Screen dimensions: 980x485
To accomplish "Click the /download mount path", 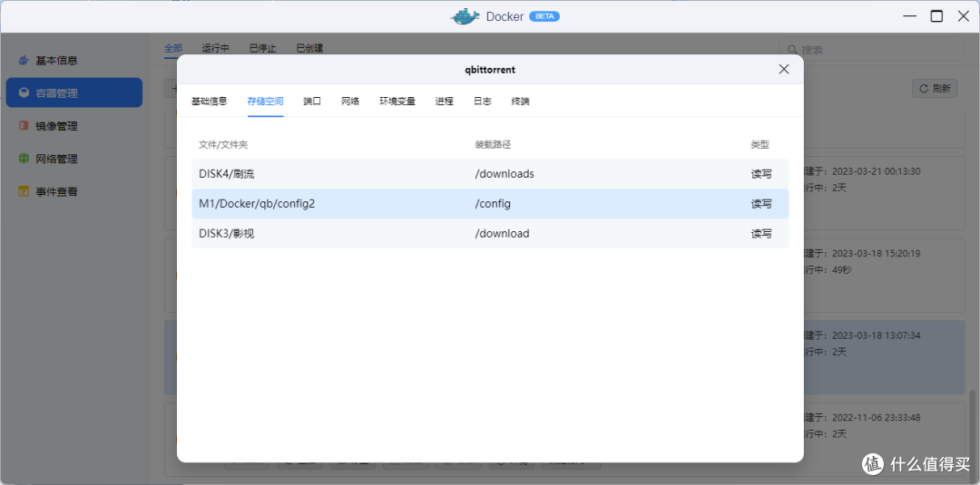I will click(x=502, y=234).
